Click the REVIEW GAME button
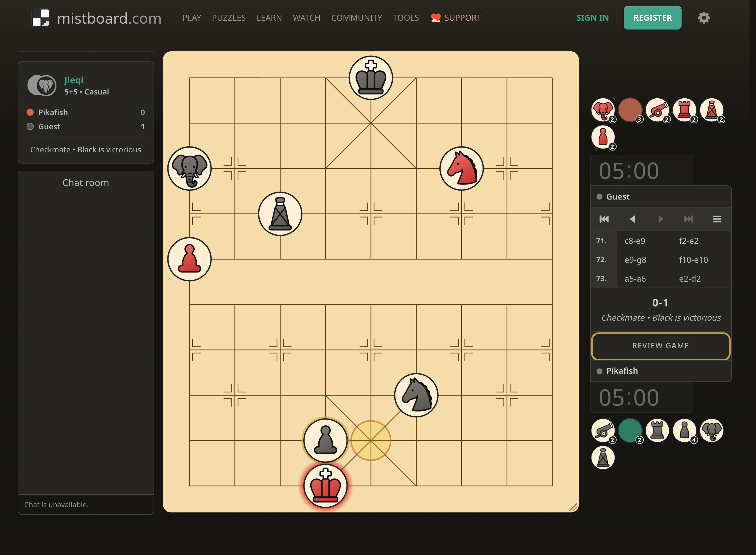This screenshot has width=756, height=555. (x=660, y=346)
